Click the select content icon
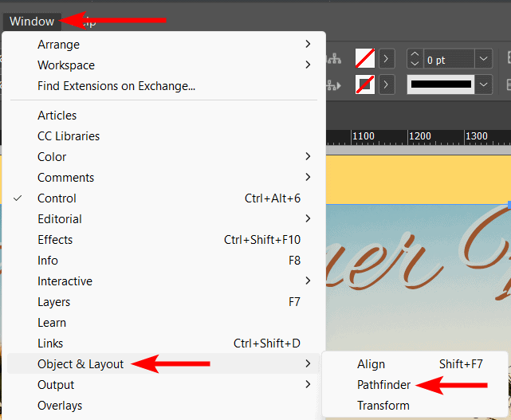 click(335, 84)
